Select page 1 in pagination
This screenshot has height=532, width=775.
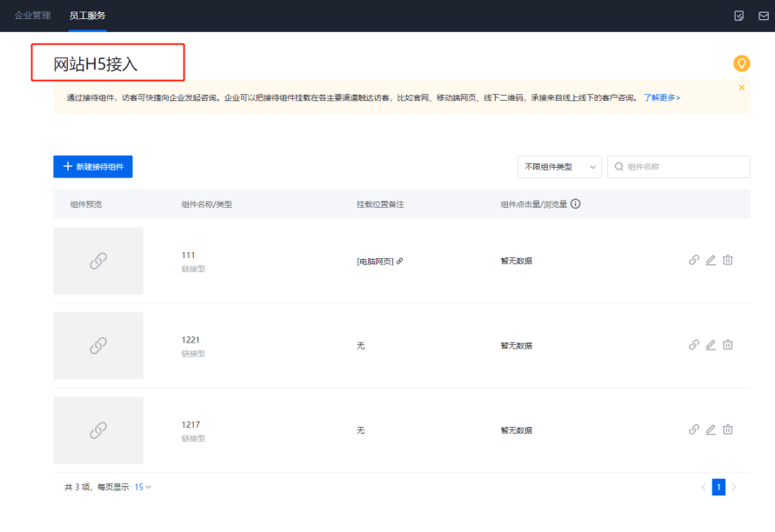pyautogui.click(x=718, y=487)
